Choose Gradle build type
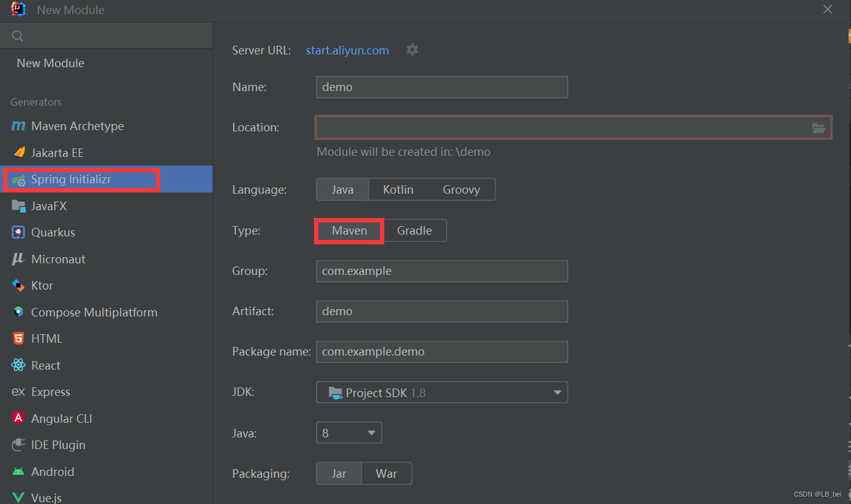The width and height of the screenshot is (851, 504). (x=414, y=230)
